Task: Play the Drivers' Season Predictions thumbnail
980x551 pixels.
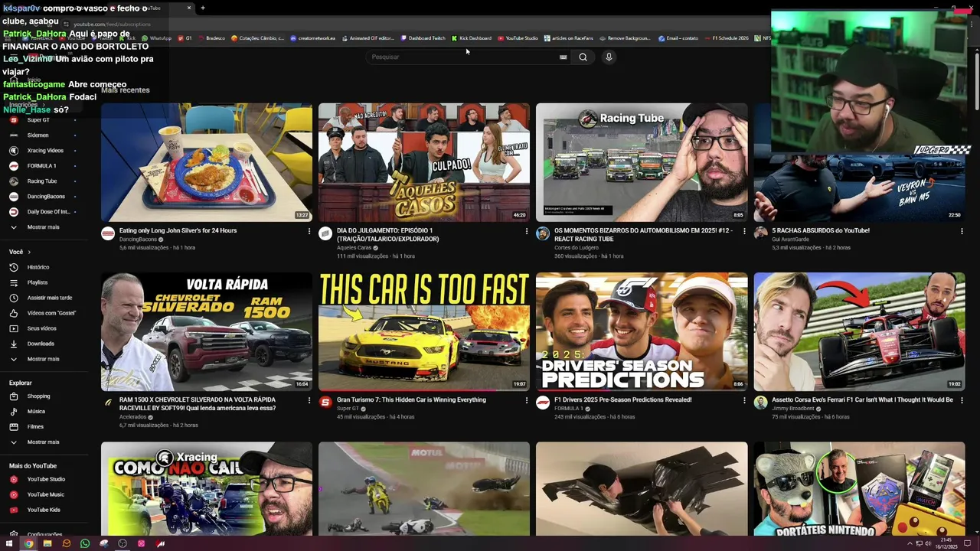Action: point(642,332)
